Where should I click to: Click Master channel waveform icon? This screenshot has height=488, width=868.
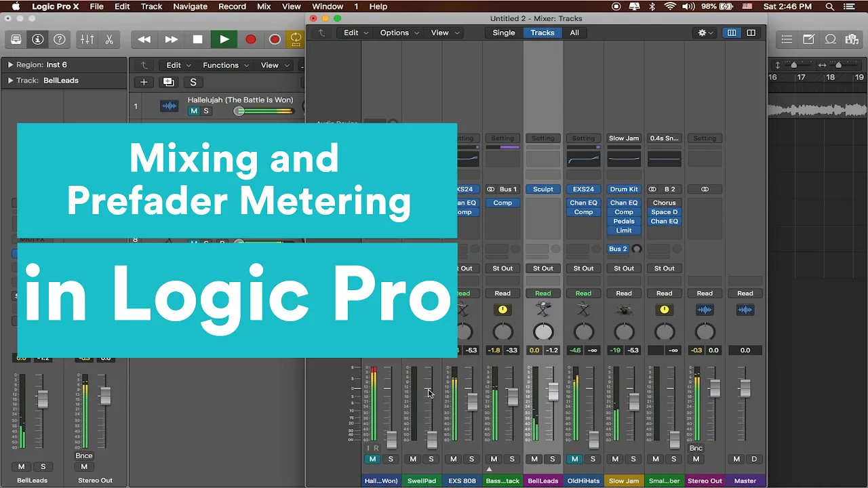(x=745, y=310)
